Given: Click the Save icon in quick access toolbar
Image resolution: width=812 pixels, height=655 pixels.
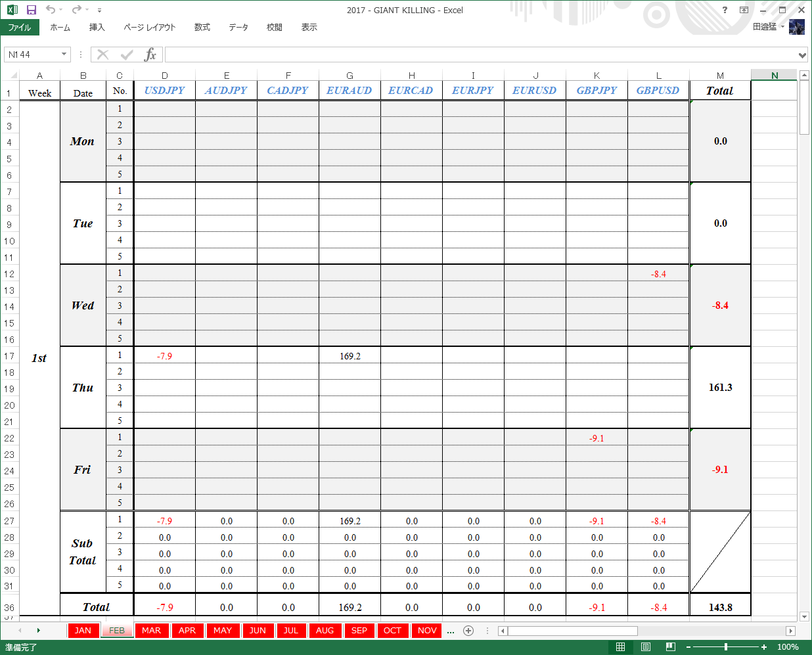Looking at the screenshot, I should click(31, 10).
